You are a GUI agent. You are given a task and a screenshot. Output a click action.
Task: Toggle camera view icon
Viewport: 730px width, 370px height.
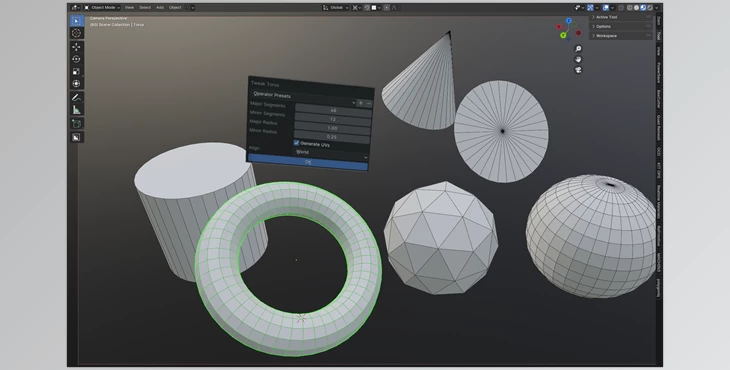(578, 70)
